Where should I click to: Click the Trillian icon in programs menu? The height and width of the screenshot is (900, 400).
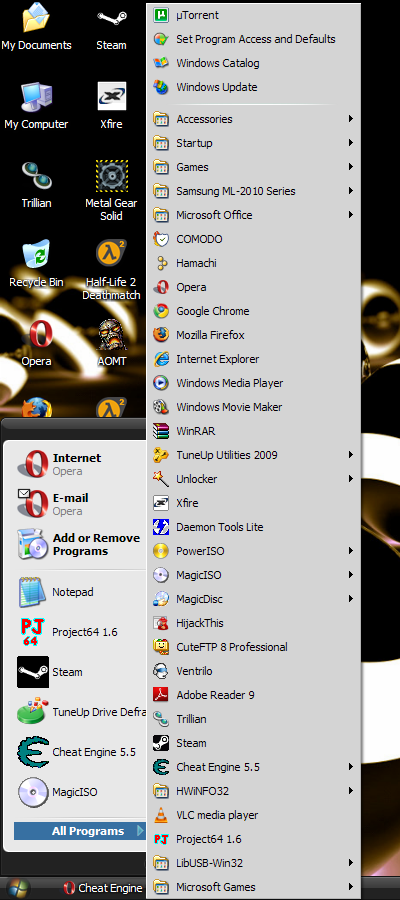coord(161,719)
